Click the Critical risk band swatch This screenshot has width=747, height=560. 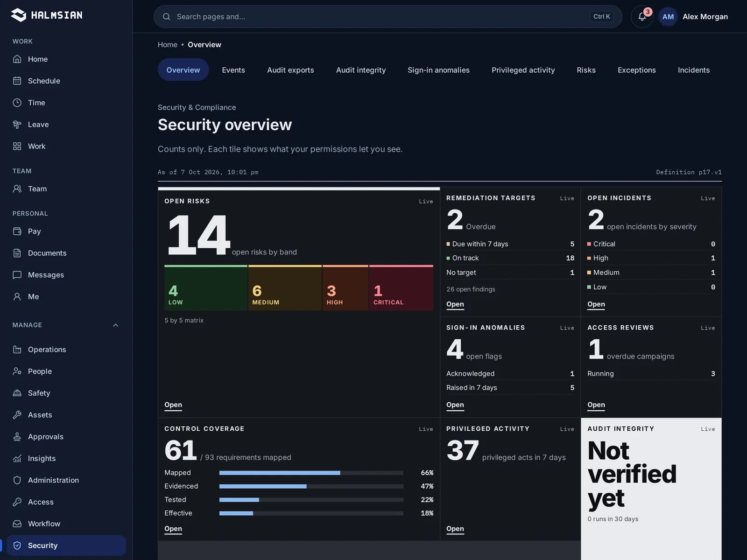click(x=402, y=288)
